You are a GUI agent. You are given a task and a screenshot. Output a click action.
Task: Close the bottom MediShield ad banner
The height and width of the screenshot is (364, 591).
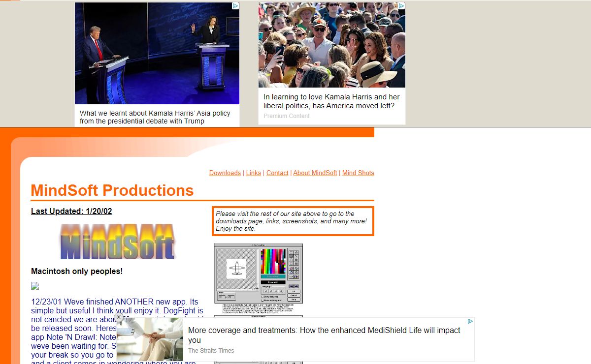tap(119, 317)
